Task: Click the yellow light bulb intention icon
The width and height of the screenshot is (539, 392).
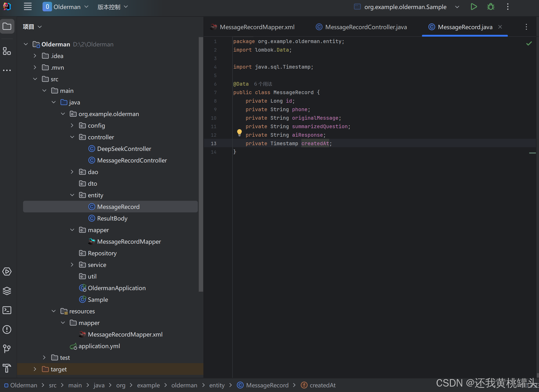Action: 239,133
